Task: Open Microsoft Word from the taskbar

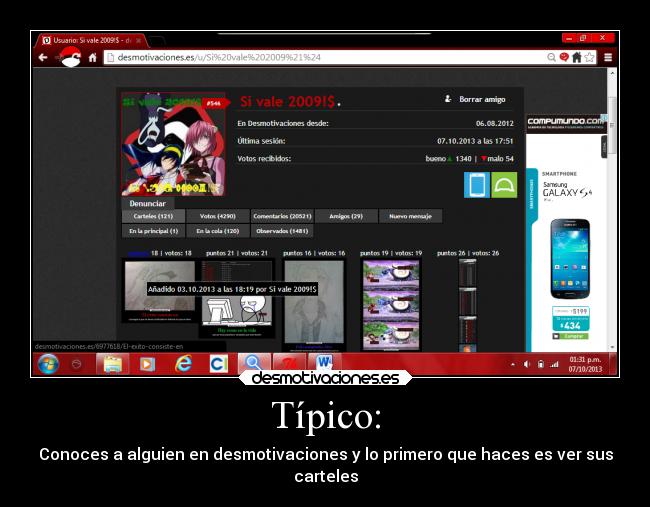Action: pyautogui.click(x=325, y=364)
